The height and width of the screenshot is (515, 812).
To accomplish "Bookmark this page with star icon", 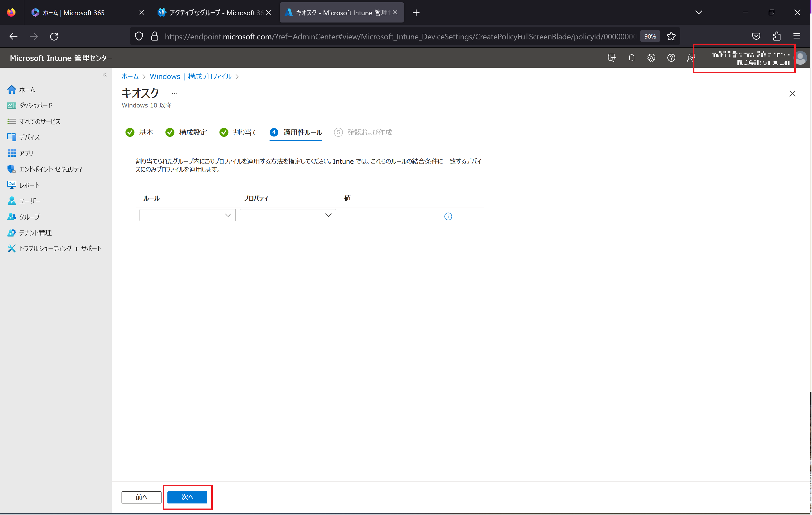I will pos(671,36).
